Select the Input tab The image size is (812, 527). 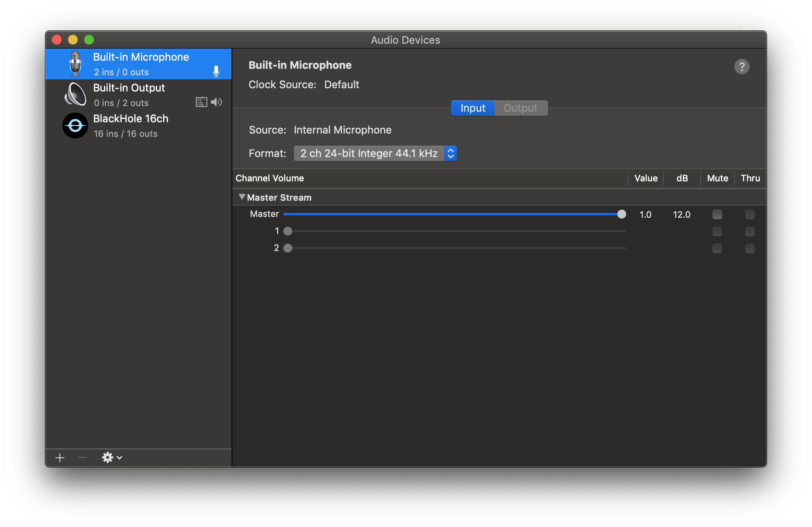pyautogui.click(x=472, y=108)
